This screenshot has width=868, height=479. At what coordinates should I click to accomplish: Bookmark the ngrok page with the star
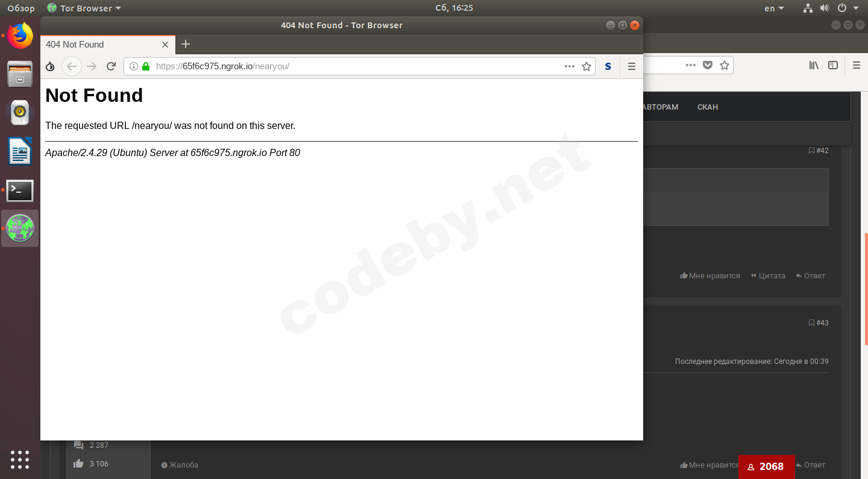pyautogui.click(x=587, y=66)
